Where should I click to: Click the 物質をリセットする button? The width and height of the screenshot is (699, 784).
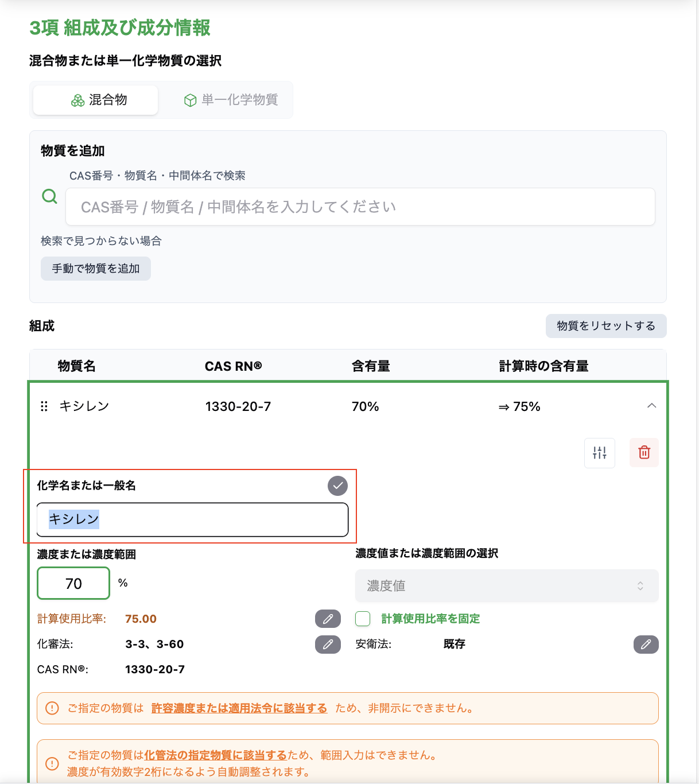click(x=605, y=326)
